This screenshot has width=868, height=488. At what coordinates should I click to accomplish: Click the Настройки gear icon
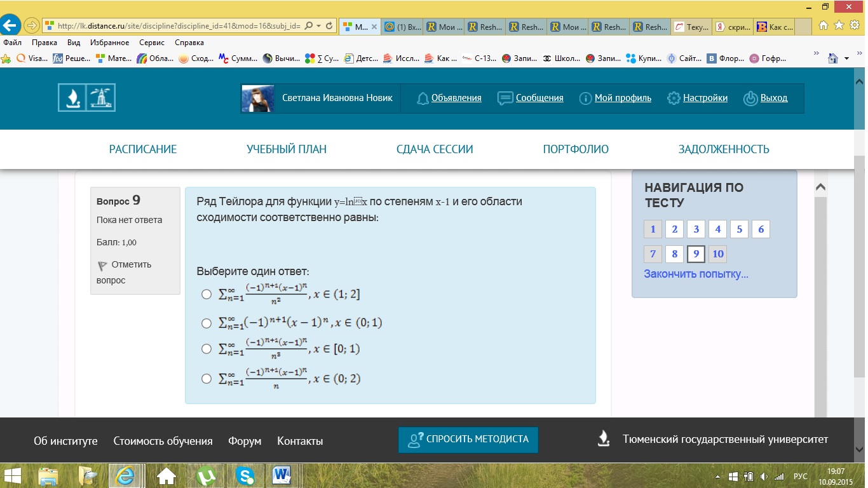pyautogui.click(x=674, y=98)
